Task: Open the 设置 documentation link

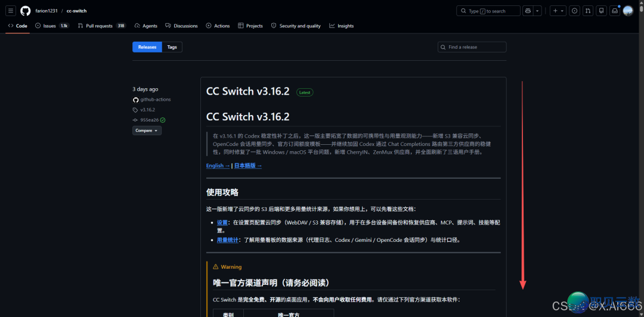Action: click(222, 222)
